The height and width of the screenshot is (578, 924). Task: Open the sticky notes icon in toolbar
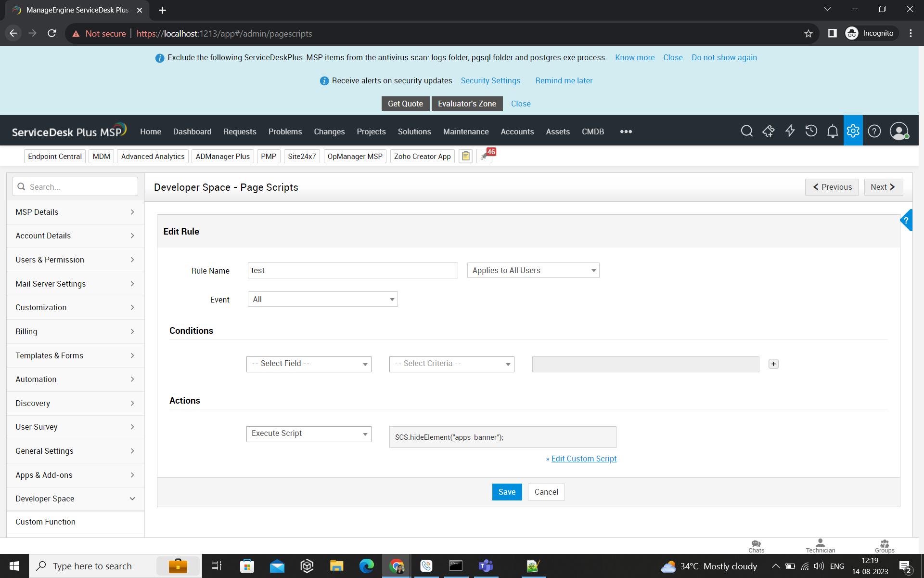pos(465,157)
